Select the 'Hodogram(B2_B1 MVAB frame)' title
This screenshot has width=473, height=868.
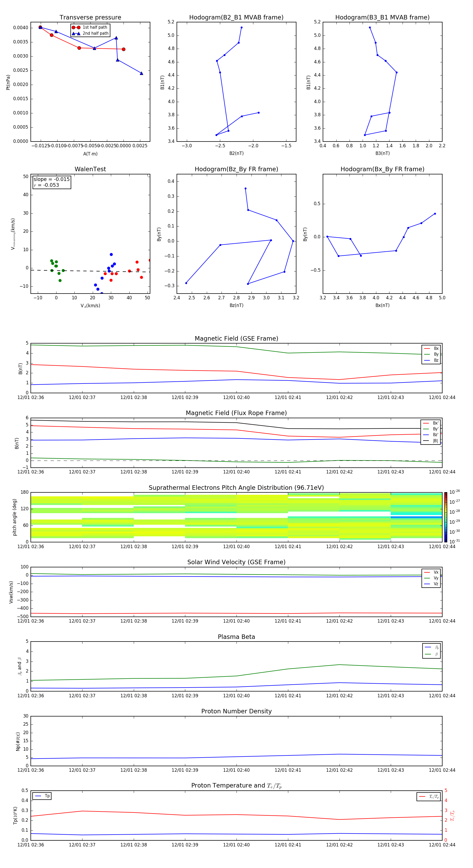point(236,18)
